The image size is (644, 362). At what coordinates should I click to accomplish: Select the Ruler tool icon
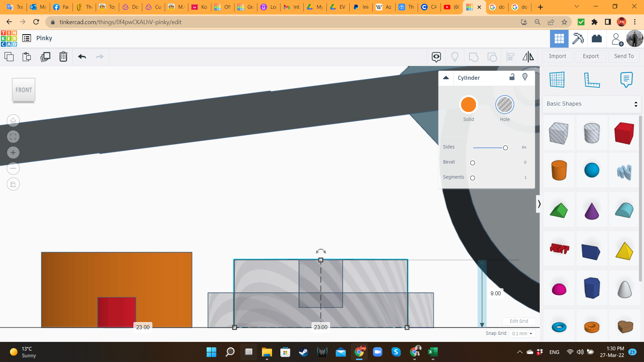(592, 80)
